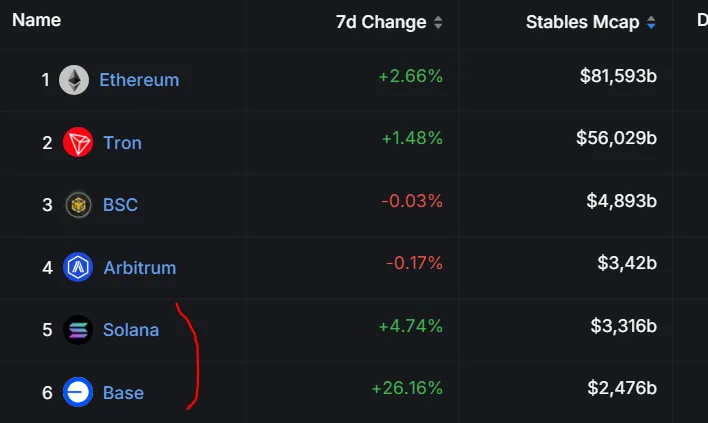Open the Tron chain link
Viewport: 708px width, 423px height.
pos(122,143)
